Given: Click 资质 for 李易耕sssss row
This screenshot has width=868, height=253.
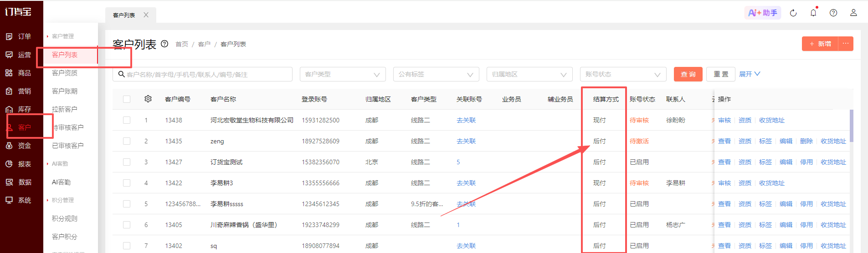Looking at the screenshot, I should 745,204.
